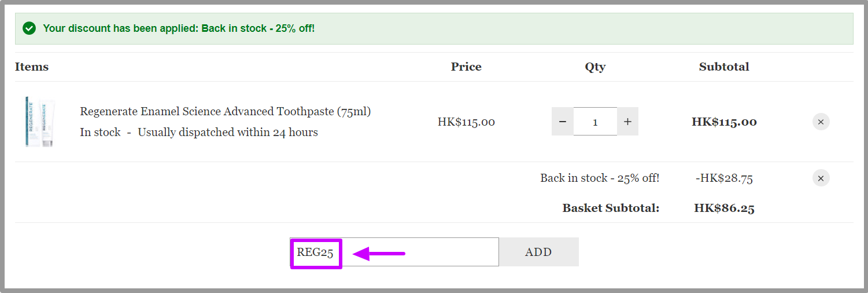The height and width of the screenshot is (293, 868).
Task: Click the Usually dispatched within 24 hours text
Action: (228, 132)
